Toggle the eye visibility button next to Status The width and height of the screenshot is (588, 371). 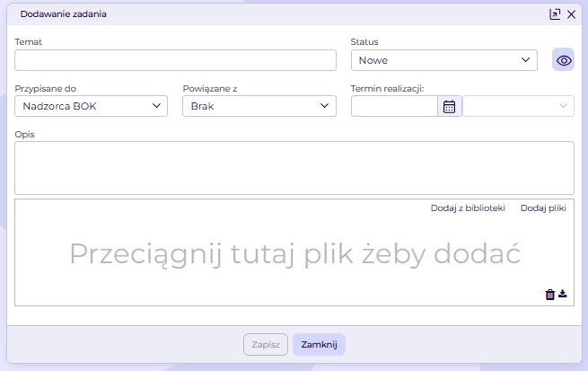tap(563, 59)
